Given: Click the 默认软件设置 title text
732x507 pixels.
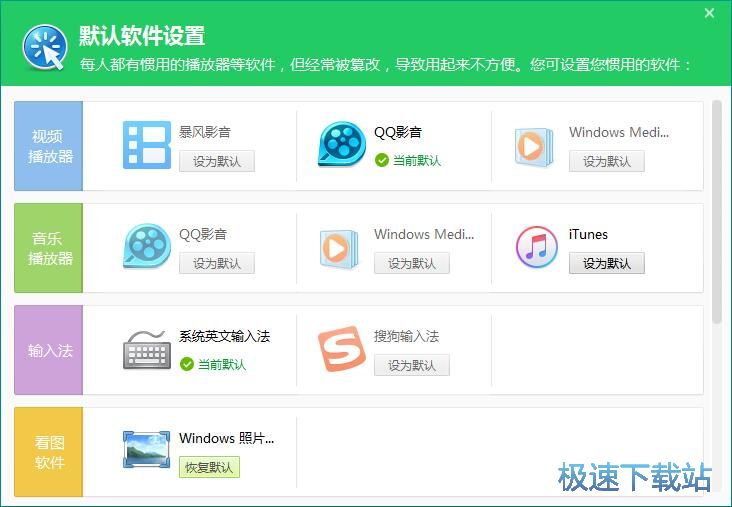Looking at the screenshot, I should coord(142,35).
